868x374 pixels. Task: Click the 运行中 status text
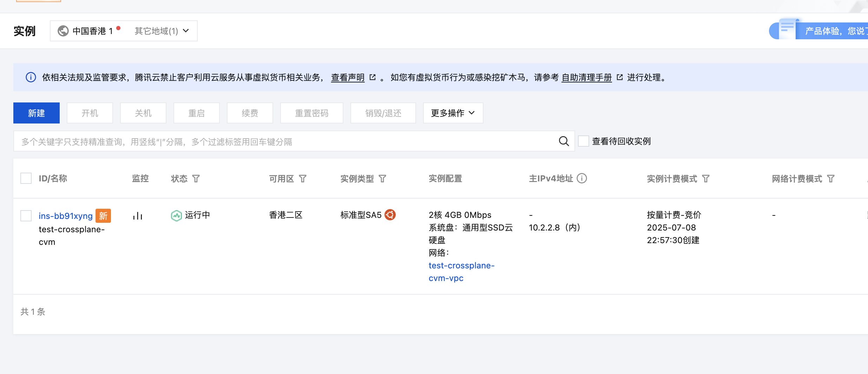tap(198, 215)
